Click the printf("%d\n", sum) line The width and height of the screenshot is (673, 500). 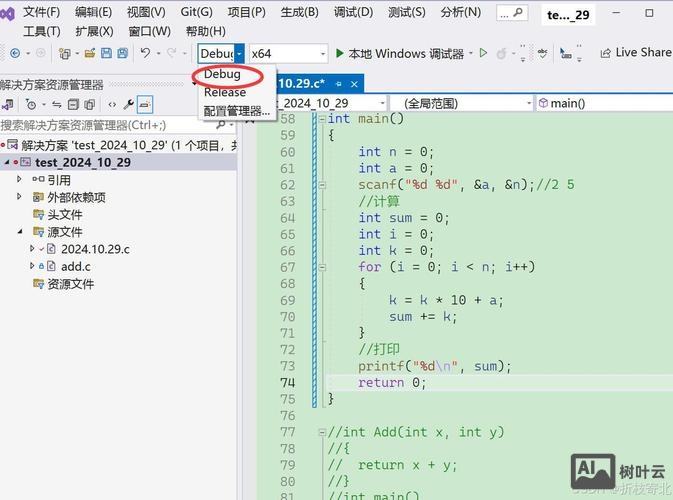pyautogui.click(x=434, y=366)
